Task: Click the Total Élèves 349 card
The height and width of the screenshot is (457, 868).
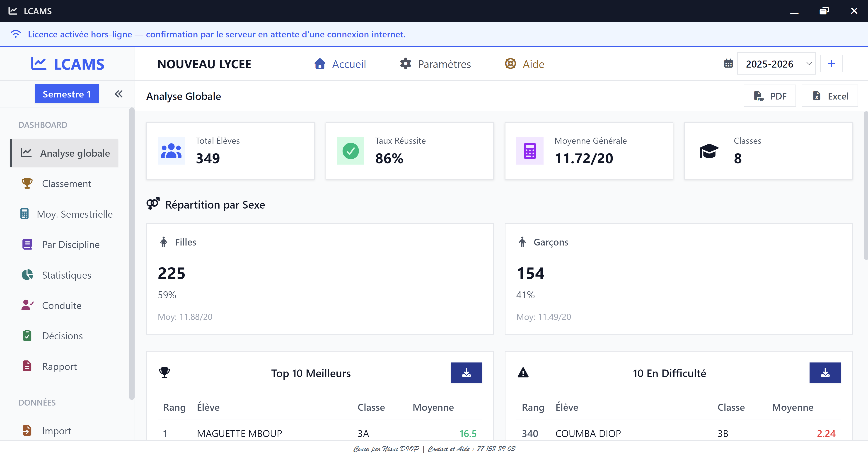Action: 230,151
